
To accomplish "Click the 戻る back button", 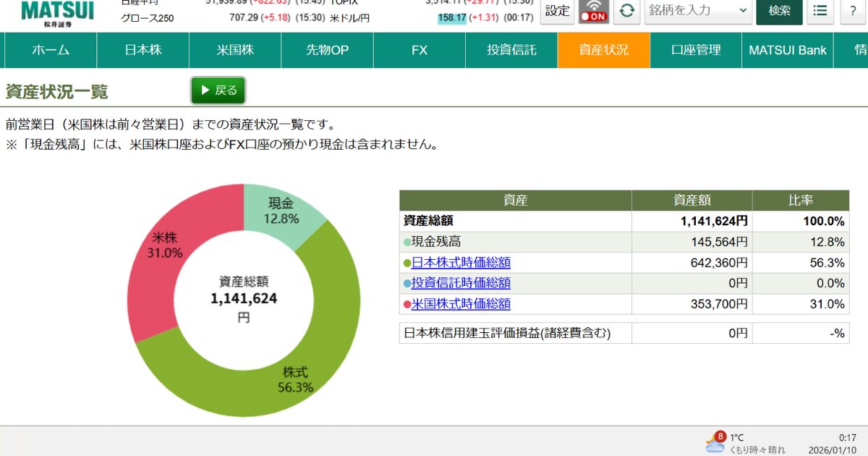I will coord(218,90).
